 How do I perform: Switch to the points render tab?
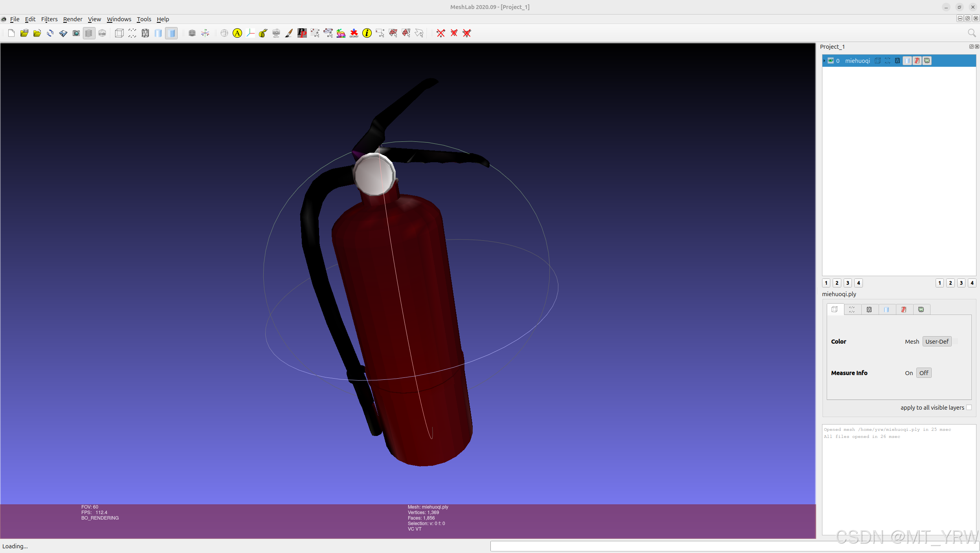[852, 309]
